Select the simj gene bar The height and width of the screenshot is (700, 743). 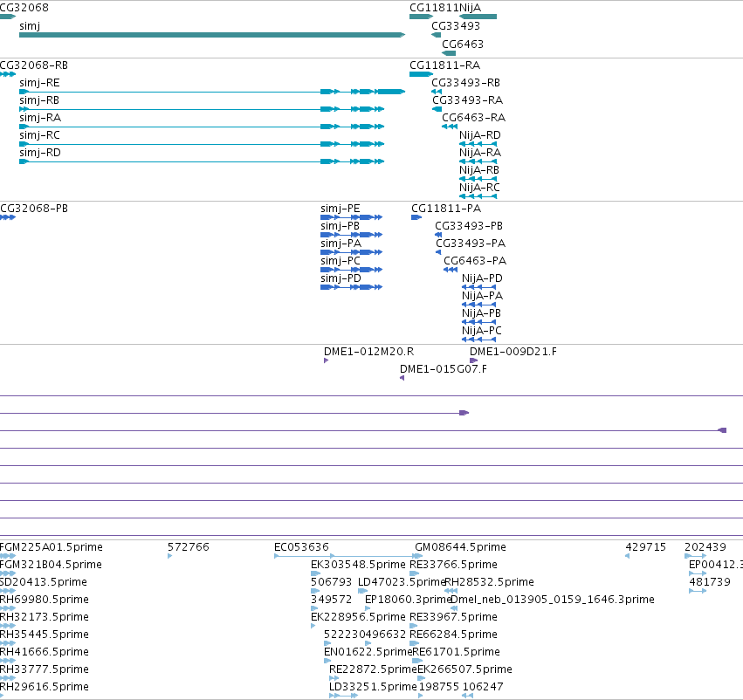tap(212, 35)
